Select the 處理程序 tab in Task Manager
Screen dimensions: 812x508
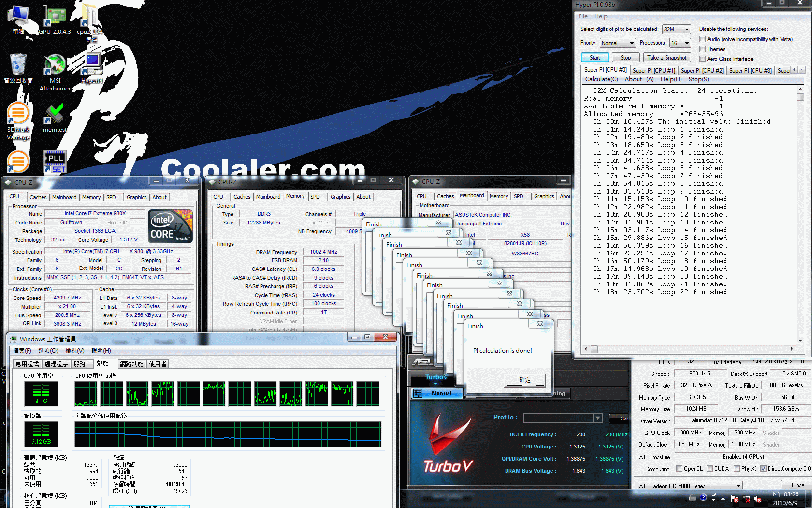(57, 364)
